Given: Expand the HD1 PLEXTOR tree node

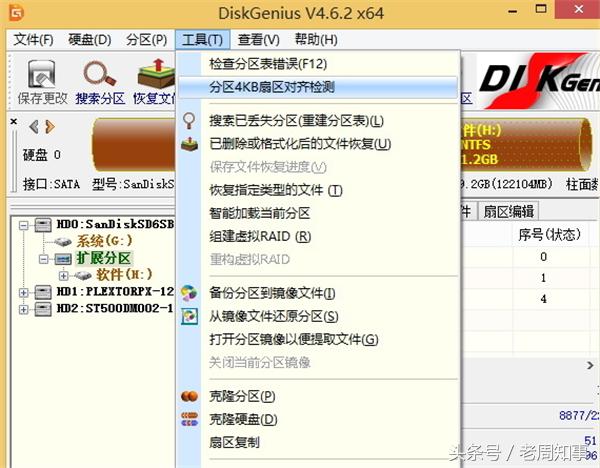Looking at the screenshot, I should [23, 293].
